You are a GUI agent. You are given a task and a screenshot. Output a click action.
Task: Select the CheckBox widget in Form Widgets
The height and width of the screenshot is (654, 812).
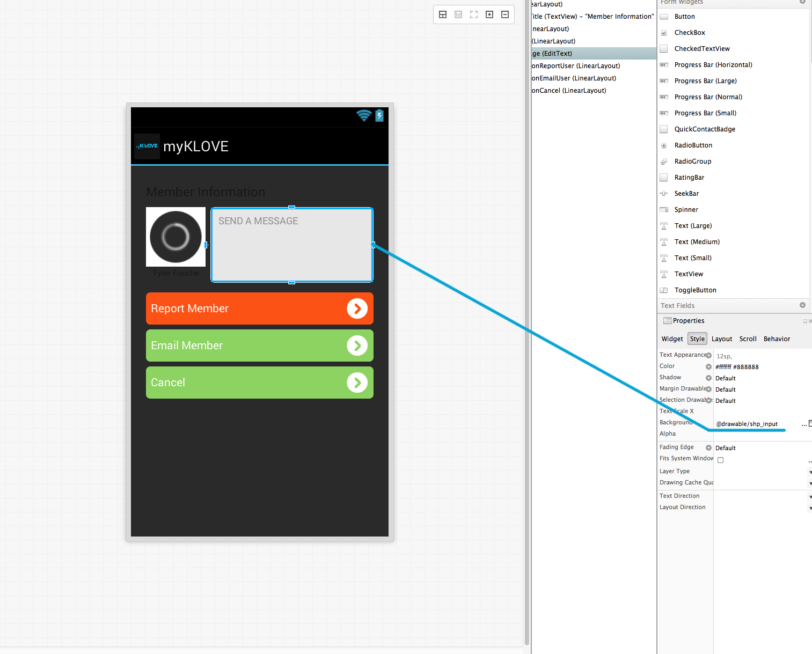pyautogui.click(x=690, y=32)
